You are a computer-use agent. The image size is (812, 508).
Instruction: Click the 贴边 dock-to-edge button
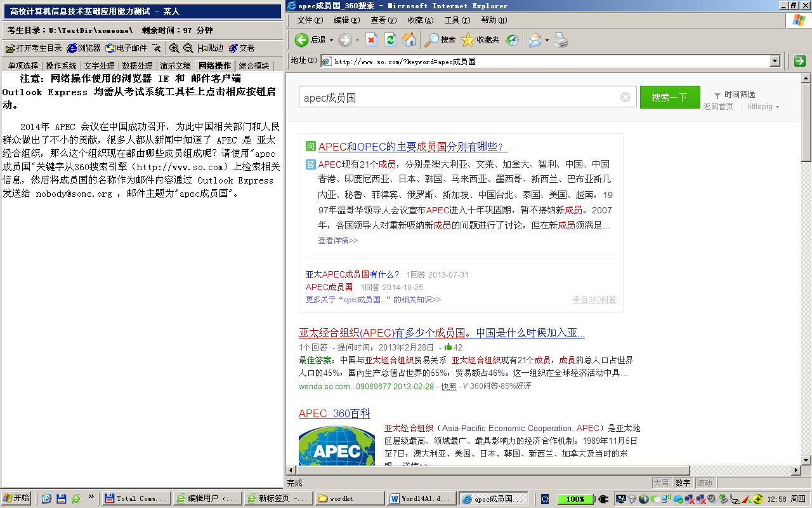pyautogui.click(x=211, y=48)
